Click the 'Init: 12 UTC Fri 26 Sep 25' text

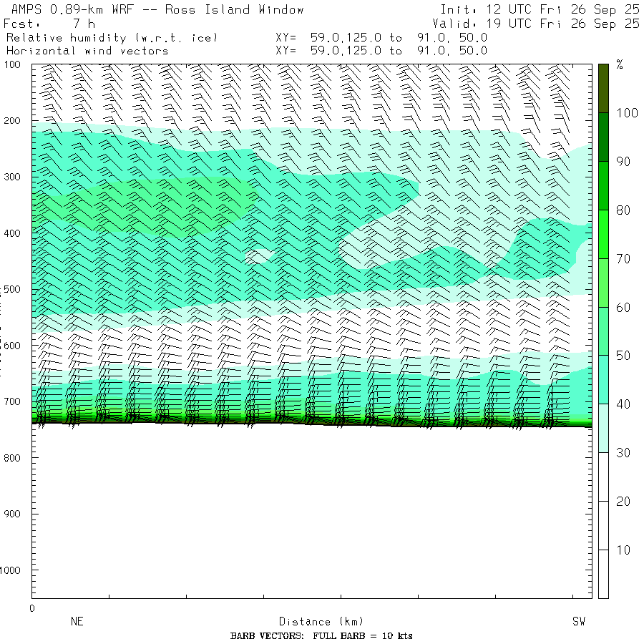(540, 9)
